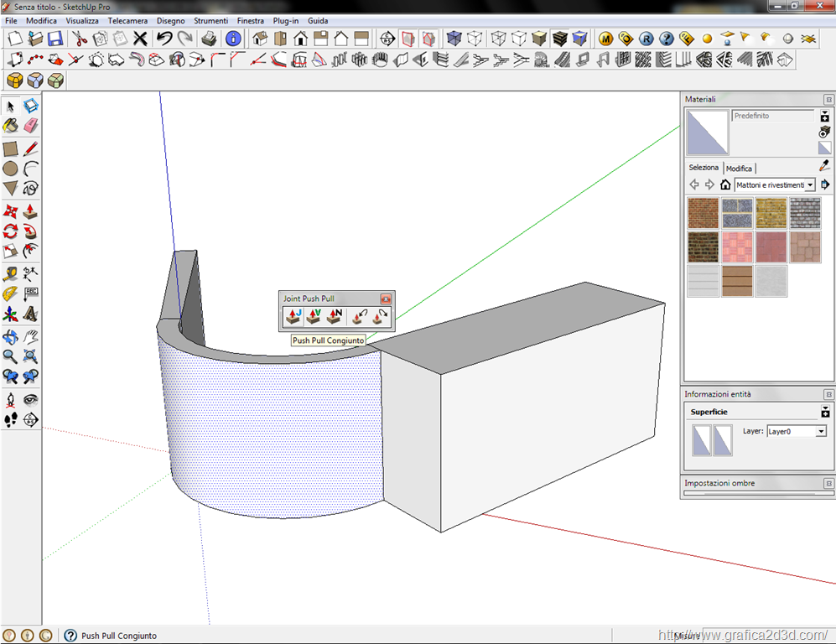Open the Mattoni e rivestimenti library dropdown
The height and width of the screenshot is (644, 836).
[x=810, y=184]
